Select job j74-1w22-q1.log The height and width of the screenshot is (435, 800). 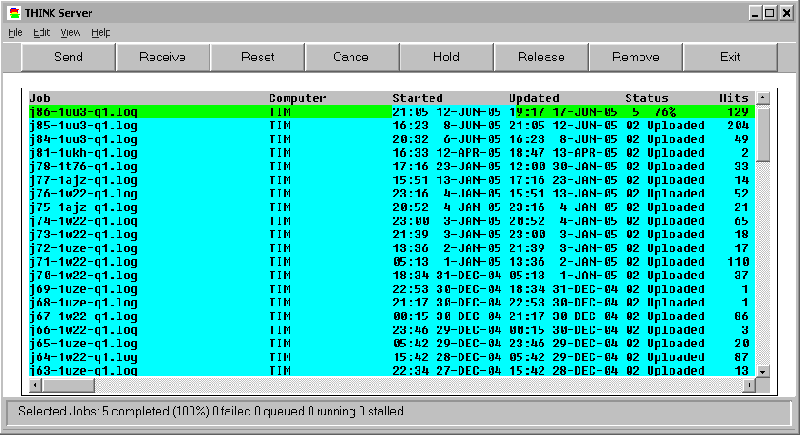[x=391, y=221]
